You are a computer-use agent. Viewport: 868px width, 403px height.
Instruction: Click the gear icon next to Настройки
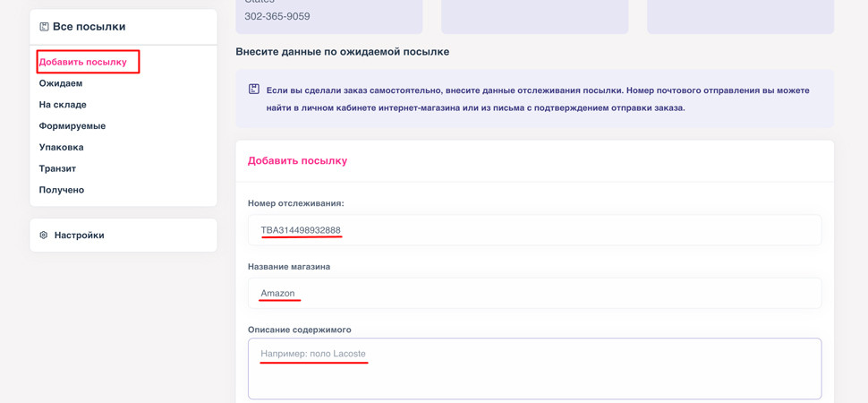click(x=44, y=235)
